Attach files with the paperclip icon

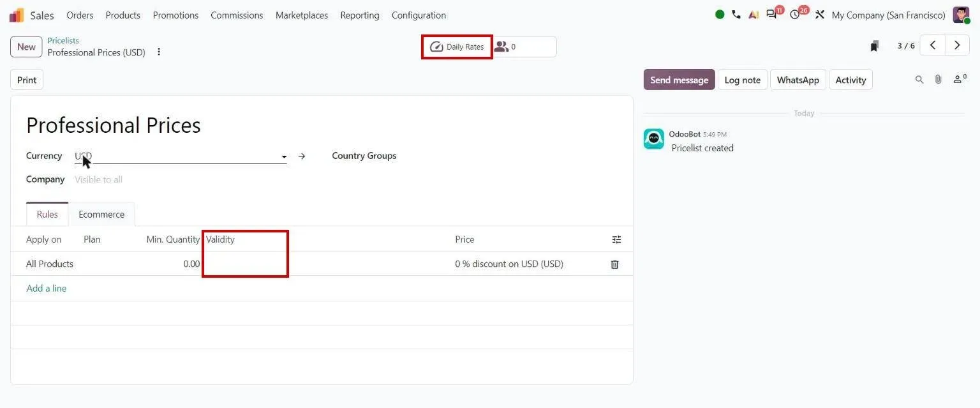(939, 80)
